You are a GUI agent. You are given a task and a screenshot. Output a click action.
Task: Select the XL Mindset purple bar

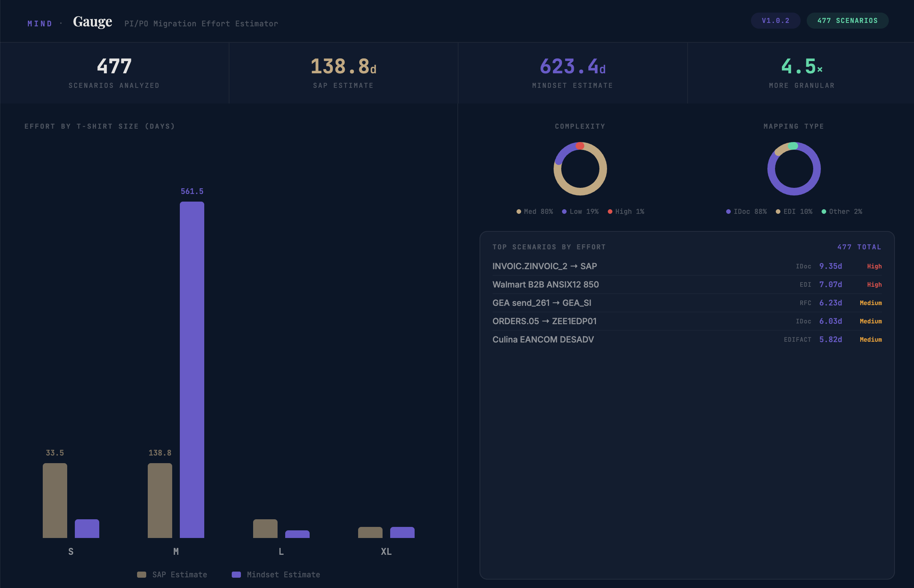tap(402, 532)
